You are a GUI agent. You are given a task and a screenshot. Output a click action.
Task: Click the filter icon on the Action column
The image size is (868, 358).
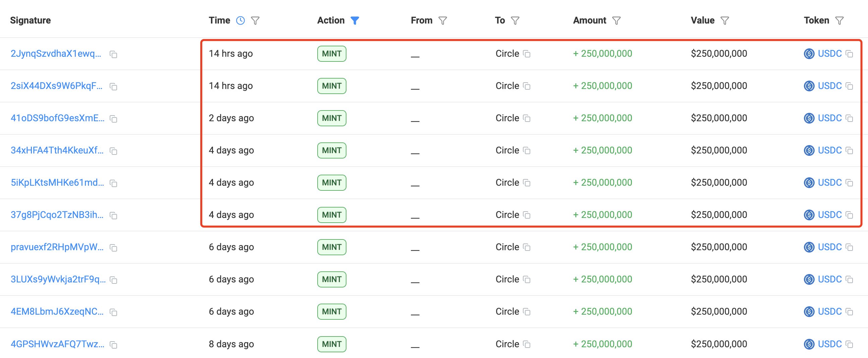355,20
